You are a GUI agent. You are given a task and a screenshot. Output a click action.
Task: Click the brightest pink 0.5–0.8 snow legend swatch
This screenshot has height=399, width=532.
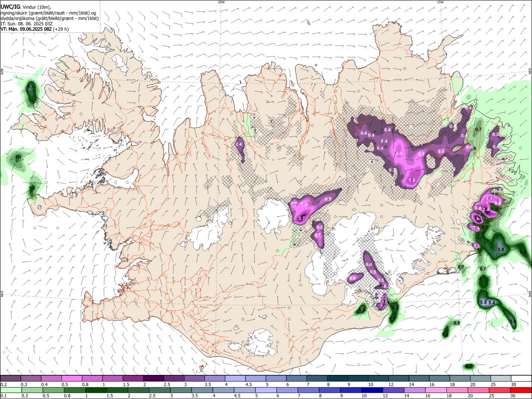(x=71, y=379)
